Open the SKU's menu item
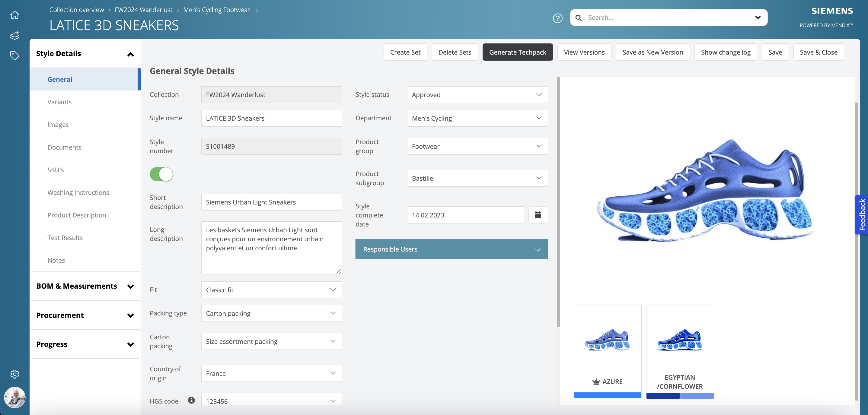The height and width of the screenshot is (415, 868). pos(85,169)
